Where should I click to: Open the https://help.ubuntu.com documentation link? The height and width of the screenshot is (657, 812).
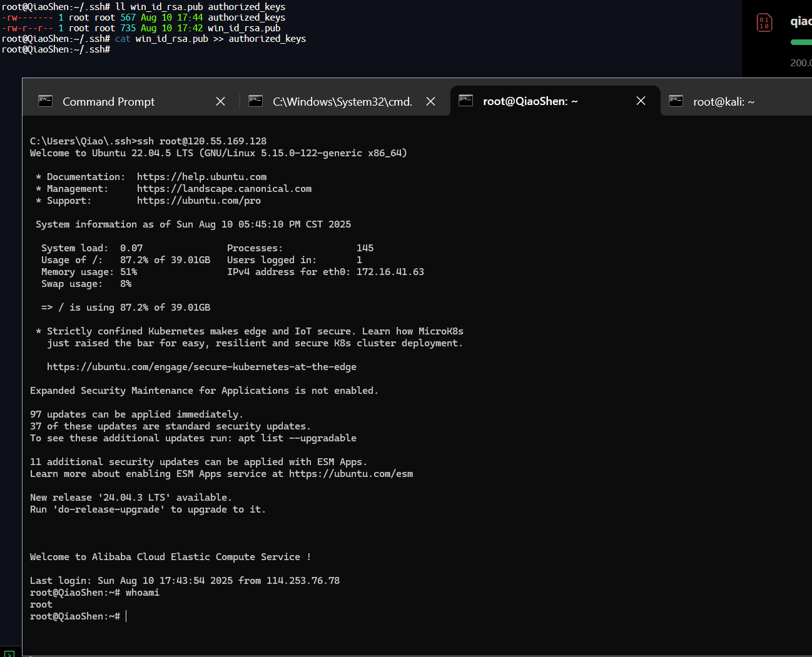pos(201,177)
